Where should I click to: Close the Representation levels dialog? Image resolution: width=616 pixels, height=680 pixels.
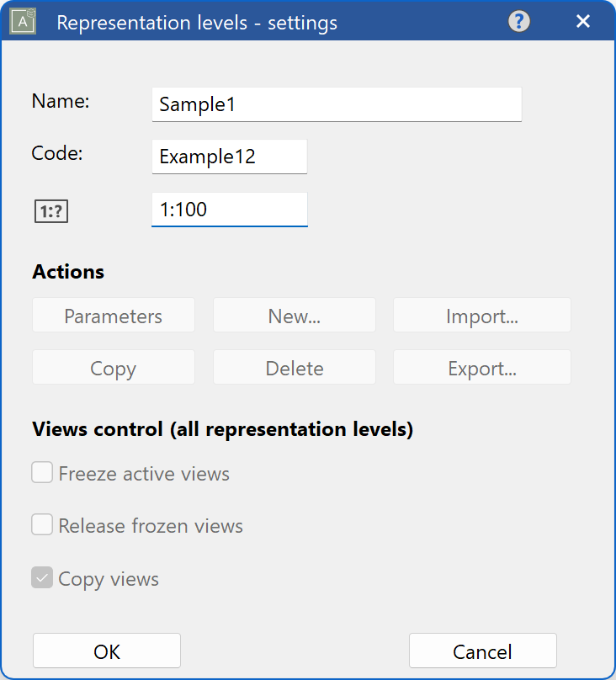[x=583, y=21]
